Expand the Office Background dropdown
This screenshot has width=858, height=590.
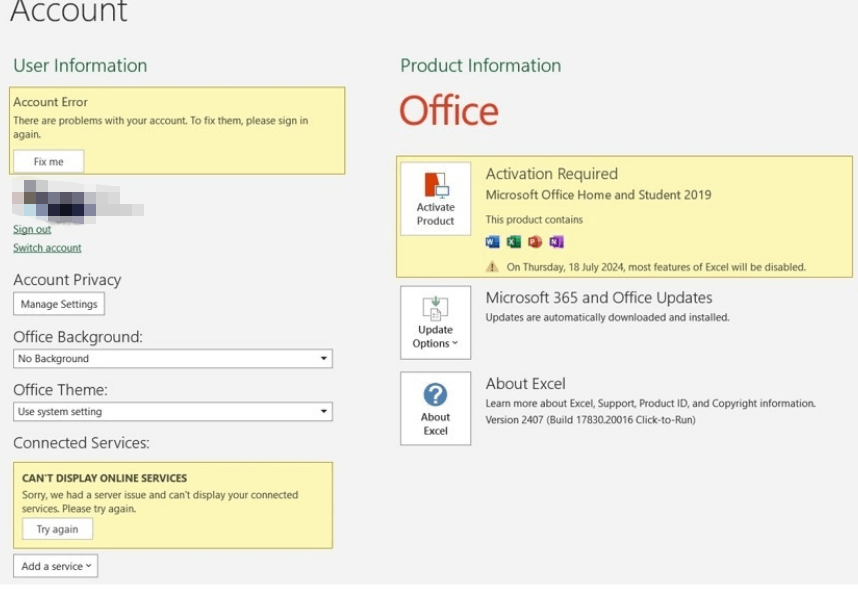click(173, 358)
